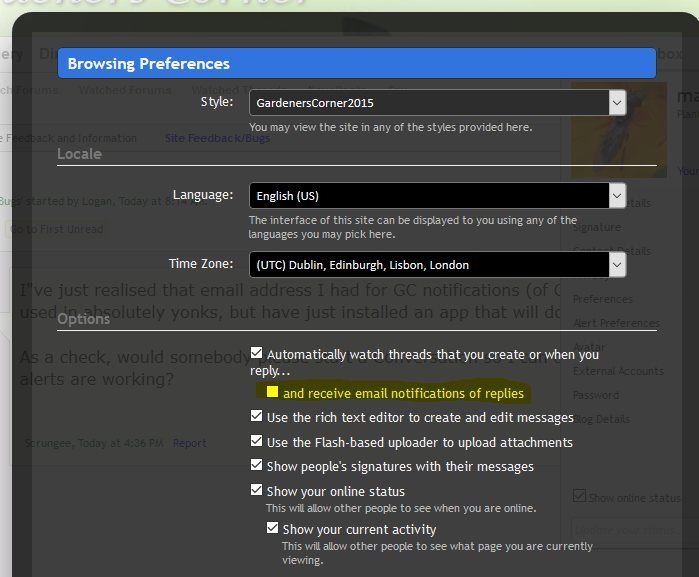Click the chevron arrow on the Time Zone selector
This screenshot has height=577, width=699.
[617, 265]
